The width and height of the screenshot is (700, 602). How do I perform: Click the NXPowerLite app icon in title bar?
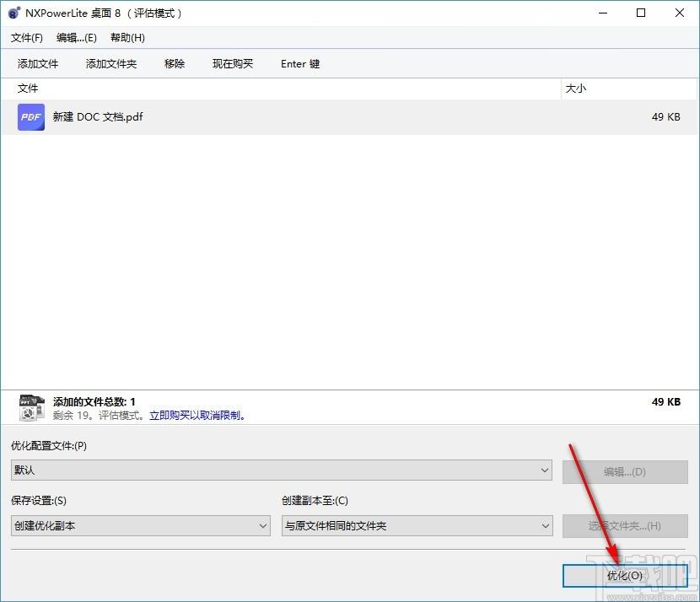(13, 13)
